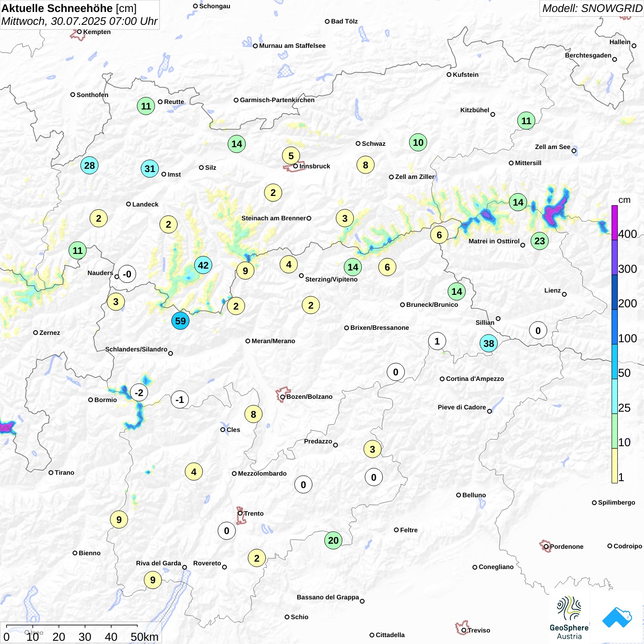644x644 pixels.
Task: Click the 6 cm marker left of Matrei in Osttirol
Action: 439,235
